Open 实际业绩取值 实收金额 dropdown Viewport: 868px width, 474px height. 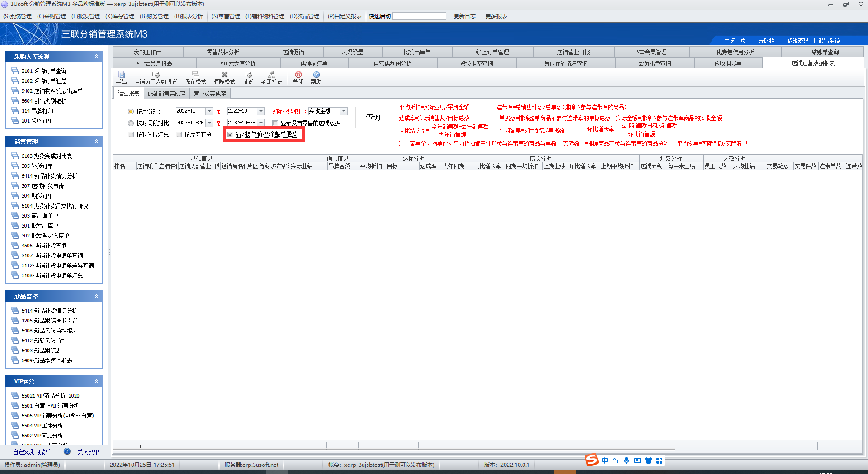(x=344, y=111)
